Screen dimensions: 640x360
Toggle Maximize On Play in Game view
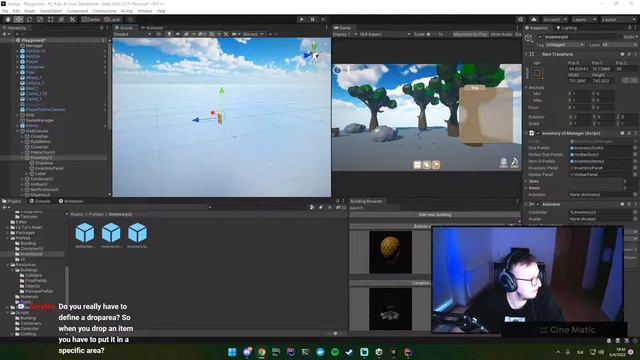470,34
